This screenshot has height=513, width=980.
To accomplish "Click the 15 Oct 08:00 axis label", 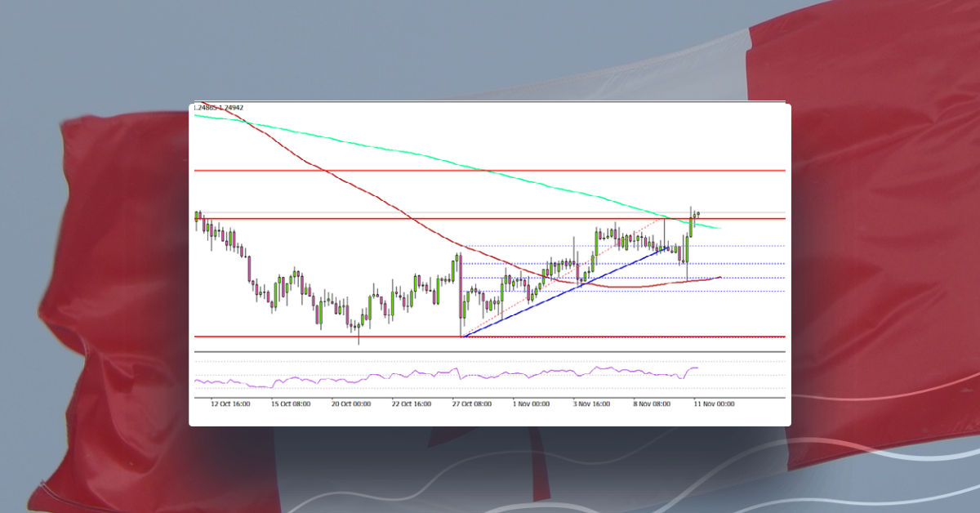I will (x=292, y=404).
